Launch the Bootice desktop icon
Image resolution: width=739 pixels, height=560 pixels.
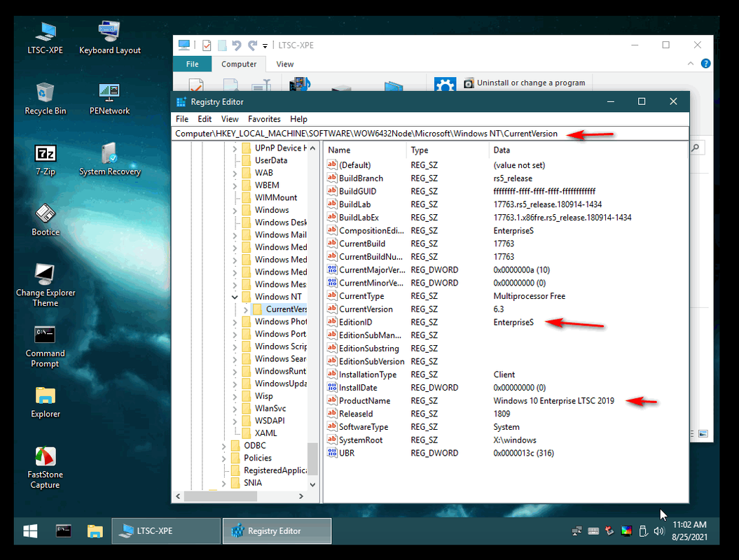point(46,220)
